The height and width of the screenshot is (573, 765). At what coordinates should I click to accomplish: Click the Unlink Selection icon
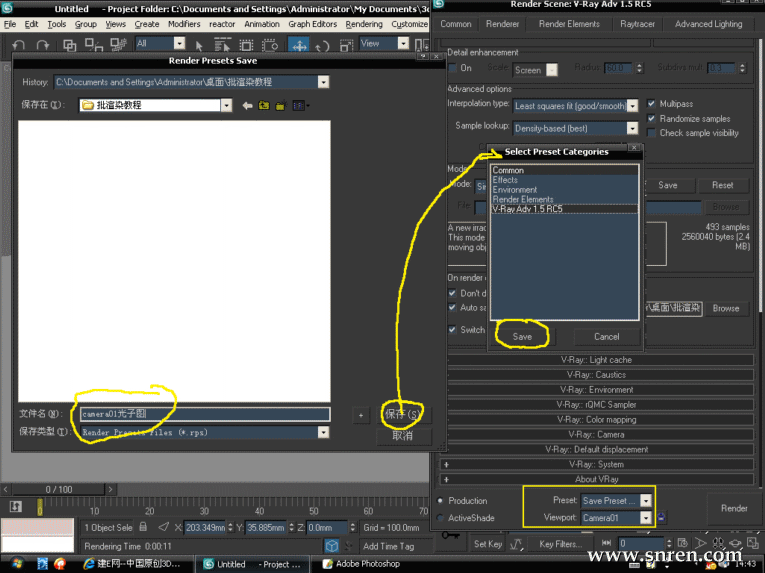pyautogui.click(x=94, y=45)
